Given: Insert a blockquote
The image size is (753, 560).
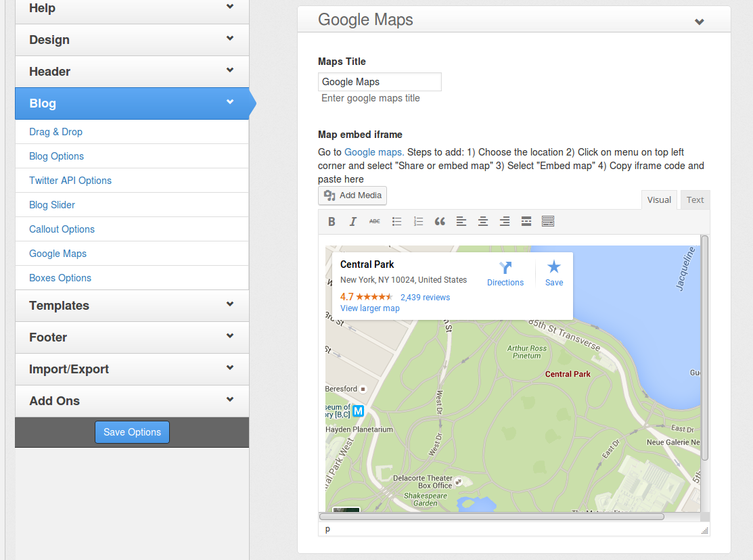Looking at the screenshot, I should click(x=440, y=221).
